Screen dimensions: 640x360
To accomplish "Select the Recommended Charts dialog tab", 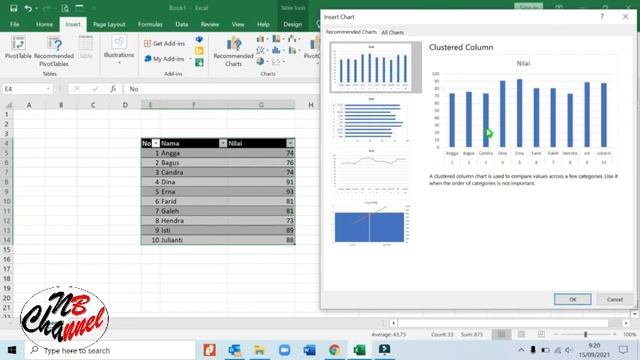I will click(x=351, y=32).
